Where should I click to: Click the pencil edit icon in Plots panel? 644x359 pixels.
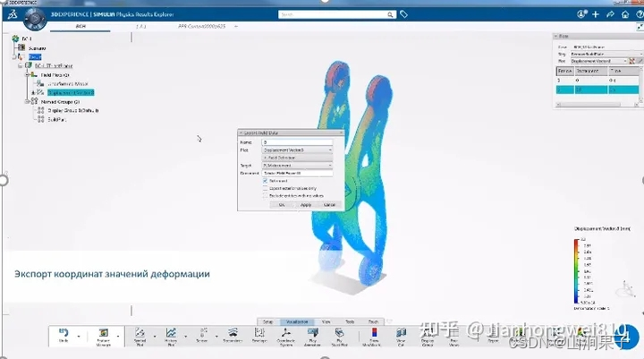pos(640,61)
